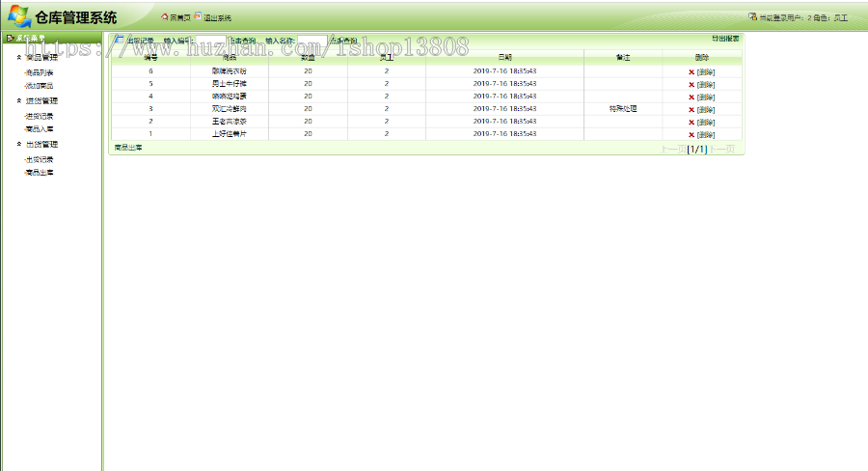
Task: Click the 备注 column header
Action: (623, 58)
